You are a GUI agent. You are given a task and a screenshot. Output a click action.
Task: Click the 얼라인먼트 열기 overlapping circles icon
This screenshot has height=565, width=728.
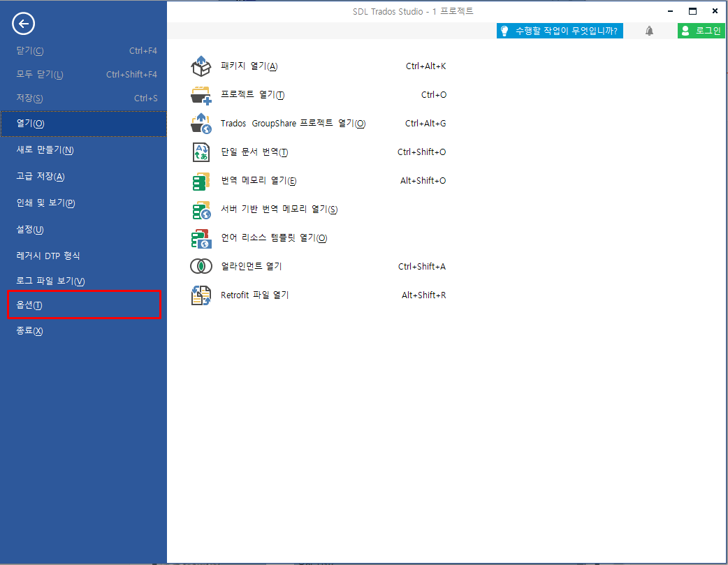(x=201, y=267)
